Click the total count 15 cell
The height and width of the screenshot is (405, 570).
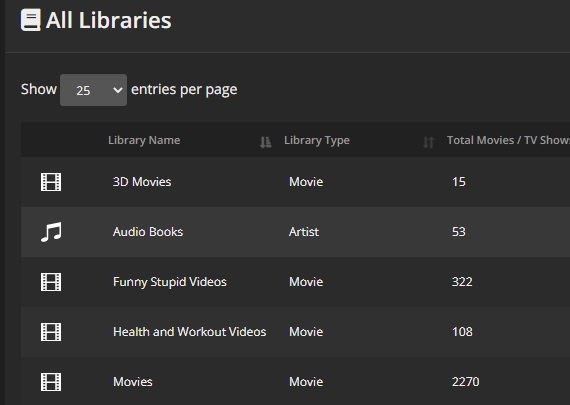(458, 182)
